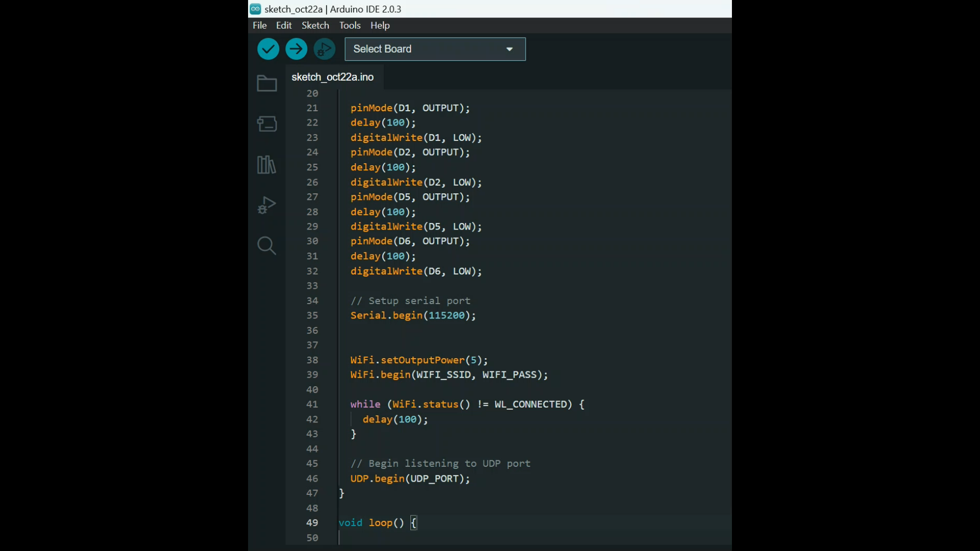The width and height of the screenshot is (980, 551).
Task: Select the sketch_oct22a.ino editor tab
Action: [x=332, y=77]
